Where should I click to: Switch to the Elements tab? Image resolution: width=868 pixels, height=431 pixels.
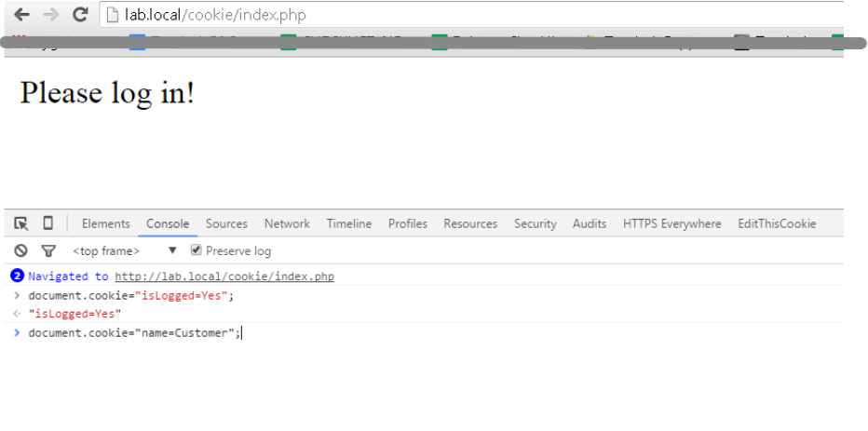pos(105,223)
